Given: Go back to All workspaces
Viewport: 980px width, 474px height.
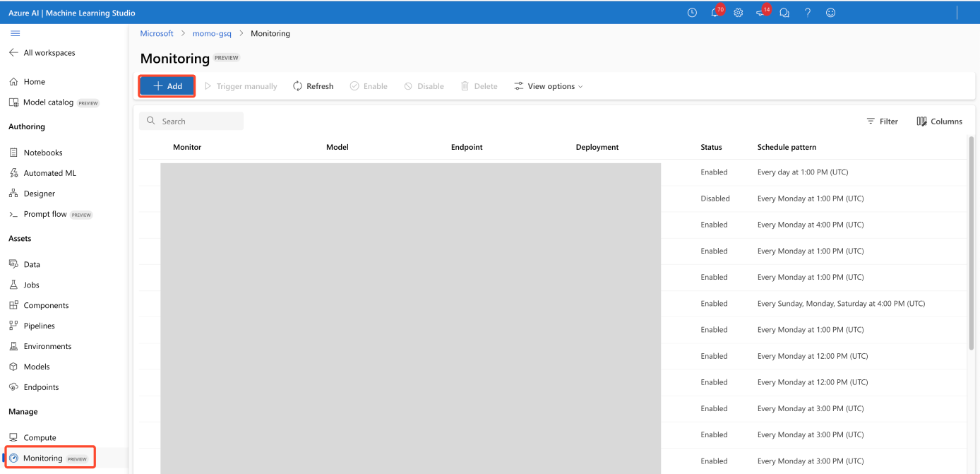Looking at the screenshot, I should (x=49, y=53).
